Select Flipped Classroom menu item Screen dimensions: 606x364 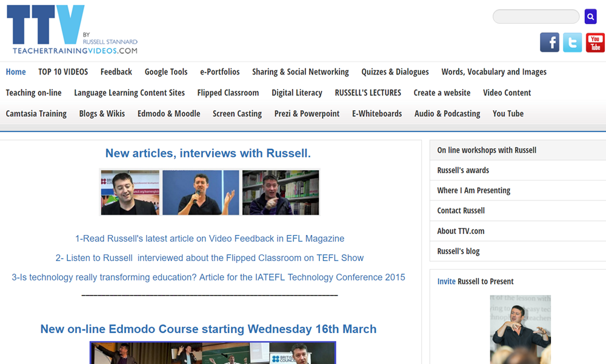click(228, 93)
